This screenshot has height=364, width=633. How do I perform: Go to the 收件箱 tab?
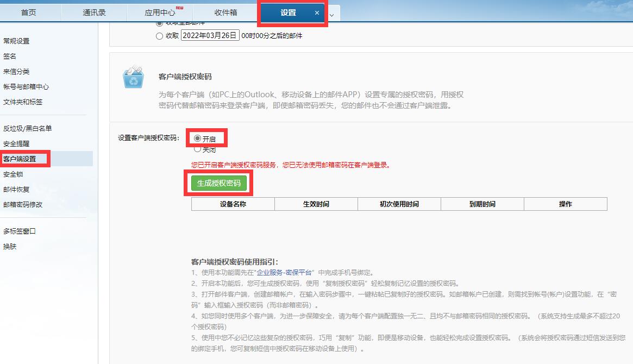pyautogui.click(x=225, y=12)
